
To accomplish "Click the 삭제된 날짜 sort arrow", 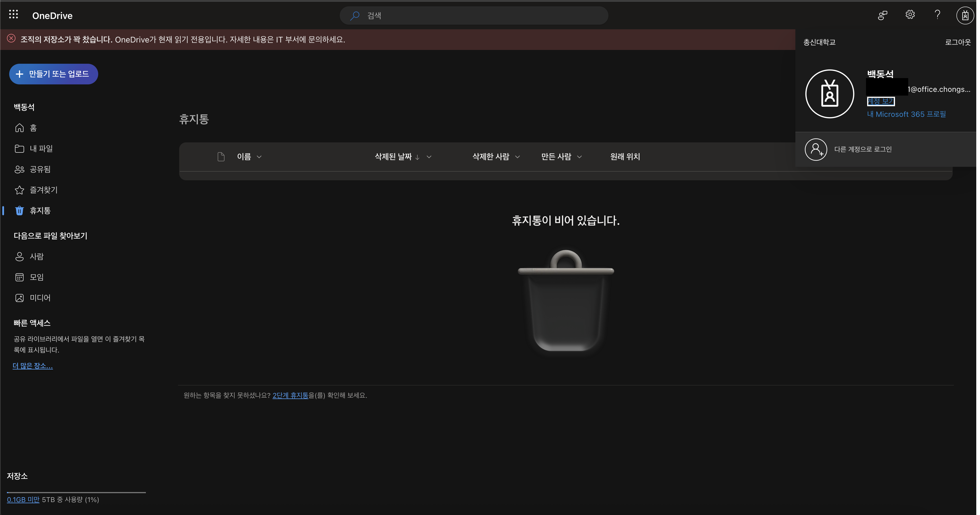I will click(417, 157).
